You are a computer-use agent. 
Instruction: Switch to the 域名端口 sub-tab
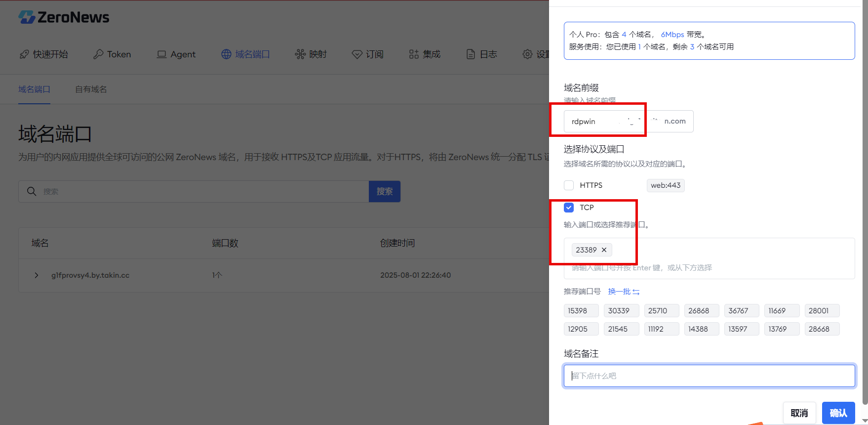coord(34,89)
